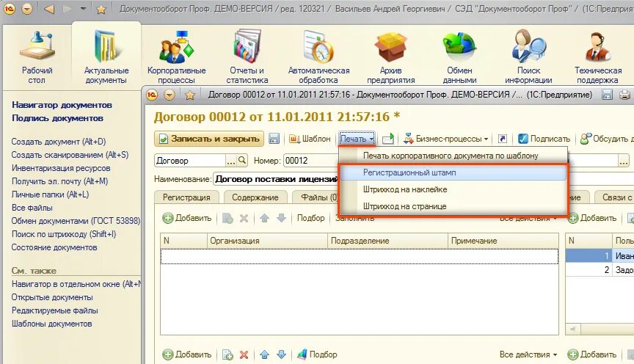Select the Регистрационный штамп menu item
The height and width of the screenshot is (364, 634).
click(x=453, y=172)
